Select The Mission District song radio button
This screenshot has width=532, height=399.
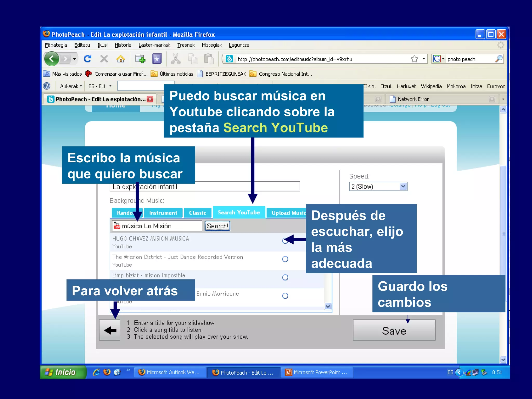pyautogui.click(x=285, y=259)
